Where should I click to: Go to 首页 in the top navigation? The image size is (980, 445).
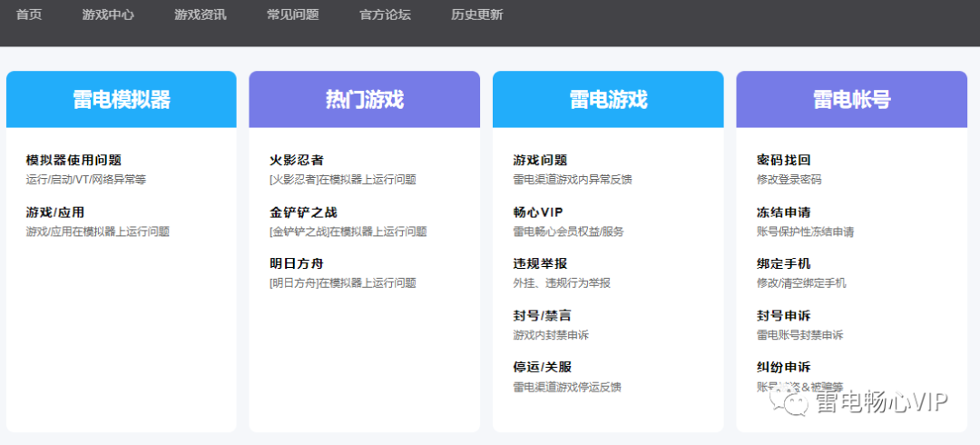coord(29,15)
